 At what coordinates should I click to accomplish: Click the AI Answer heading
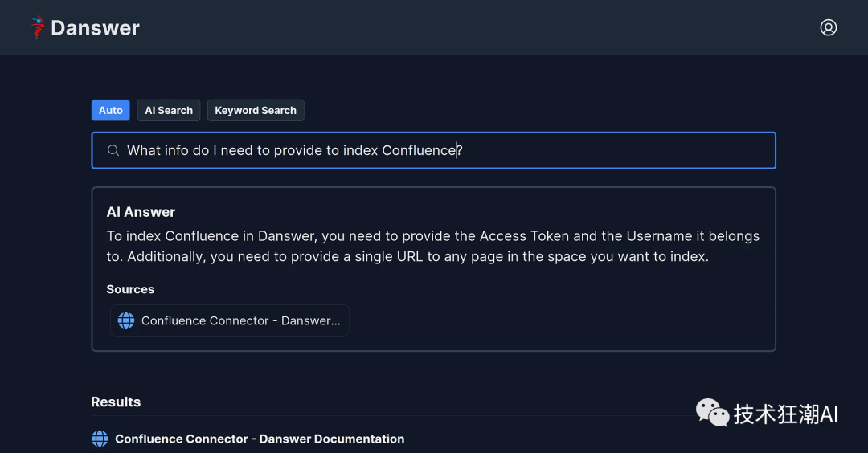tap(141, 212)
